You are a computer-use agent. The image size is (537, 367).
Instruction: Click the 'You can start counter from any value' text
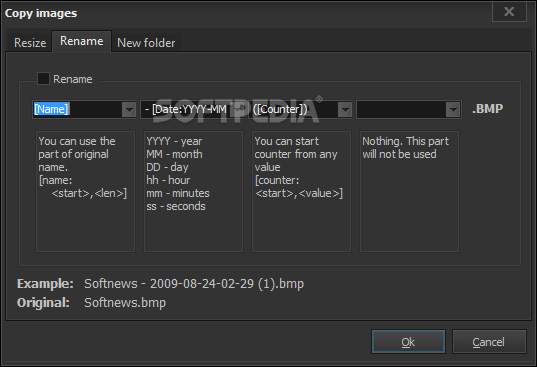(296, 154)
